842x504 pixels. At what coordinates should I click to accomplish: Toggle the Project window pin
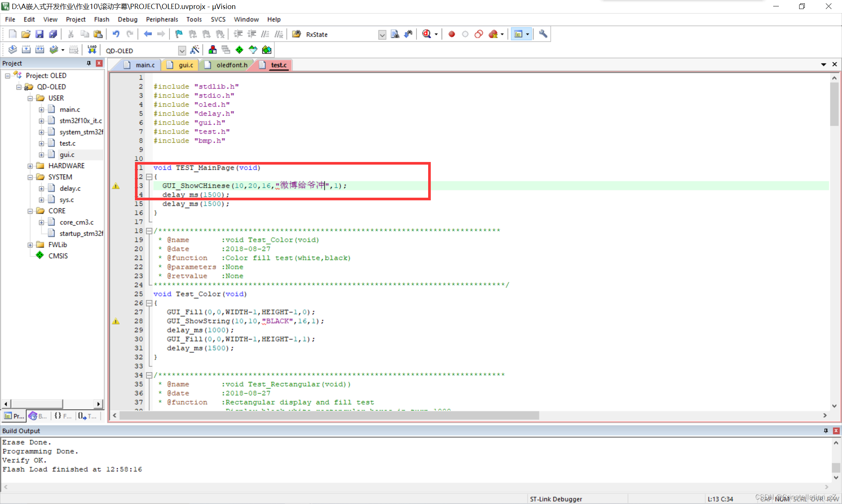(89, 63)
